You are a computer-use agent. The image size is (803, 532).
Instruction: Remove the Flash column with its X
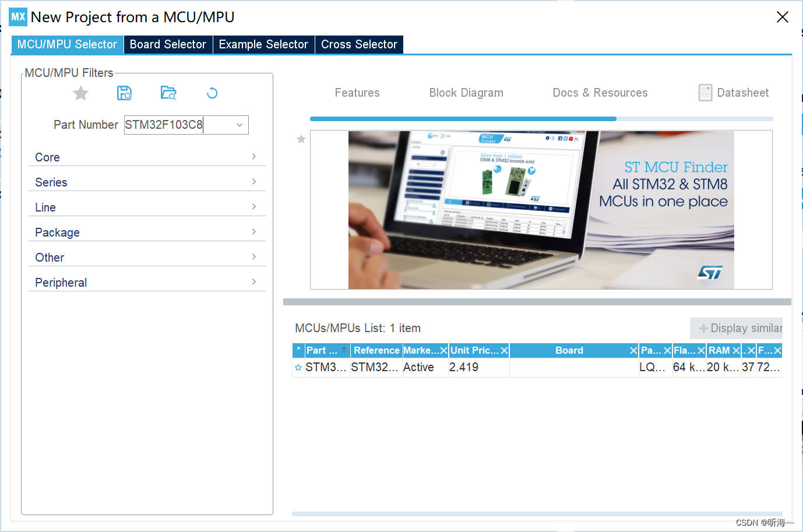pos(701,351)
